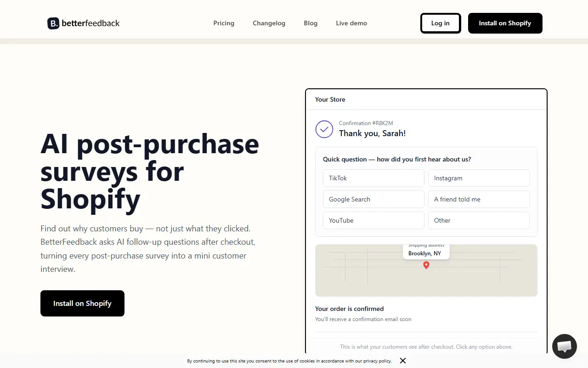The width and height of the screenshot is (588, 368).
Task: View the Live demo
Action: point(351,23)
